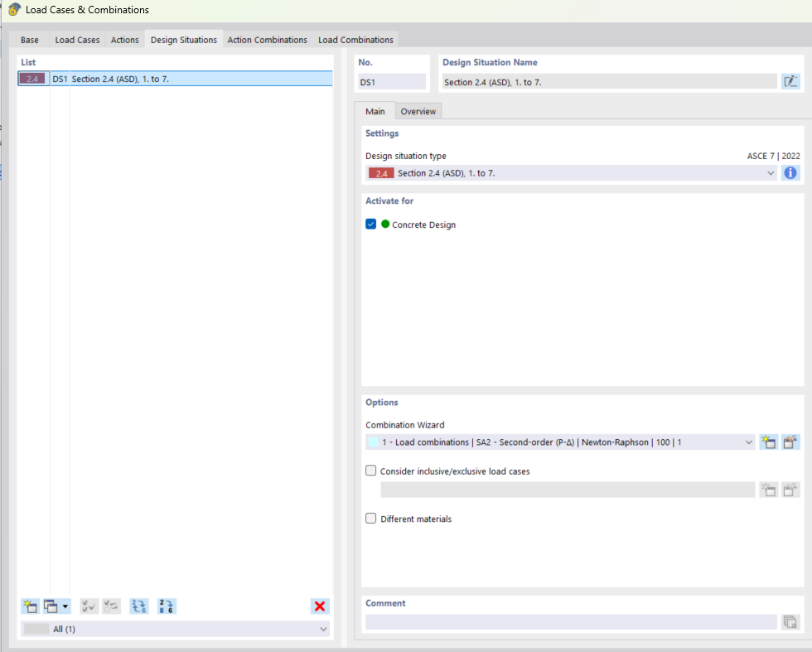Open the Action Combinations tab
The image size is (812, 652).
click(267, 40)
